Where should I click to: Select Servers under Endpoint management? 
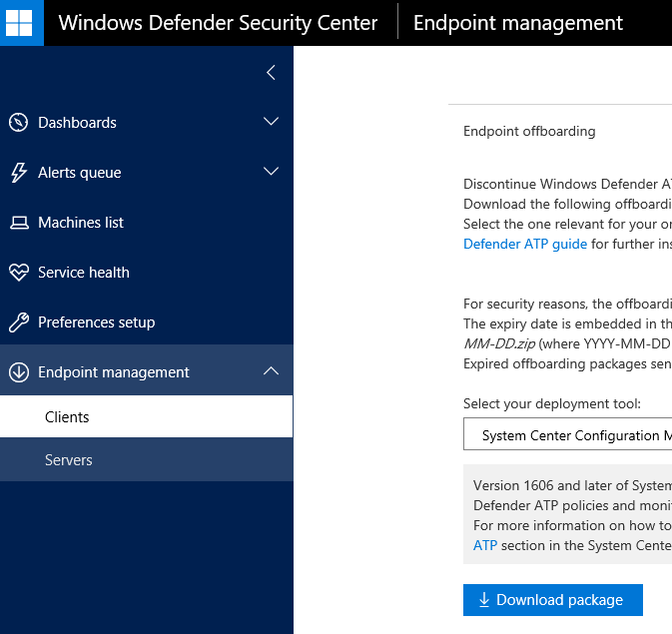click(69, 460)
